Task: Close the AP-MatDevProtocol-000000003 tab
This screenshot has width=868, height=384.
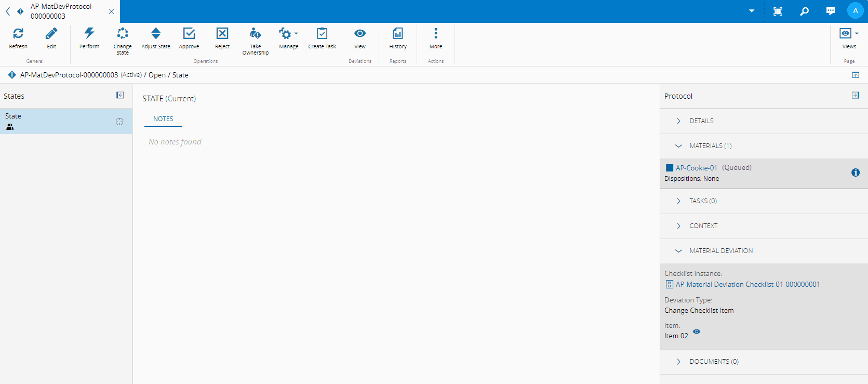Action: pyautogui.click(x=111, y=11)
